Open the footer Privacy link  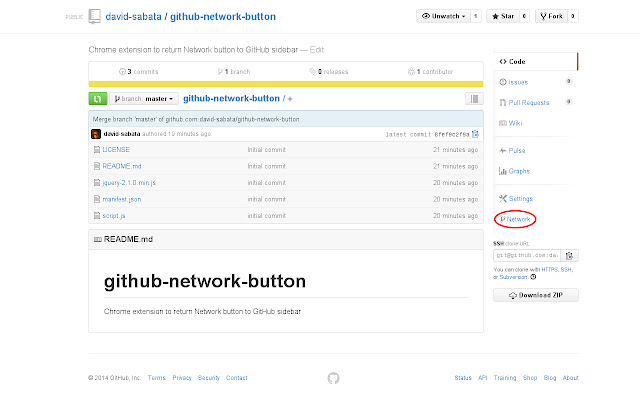pyautogui.click(x=182, y=378)
